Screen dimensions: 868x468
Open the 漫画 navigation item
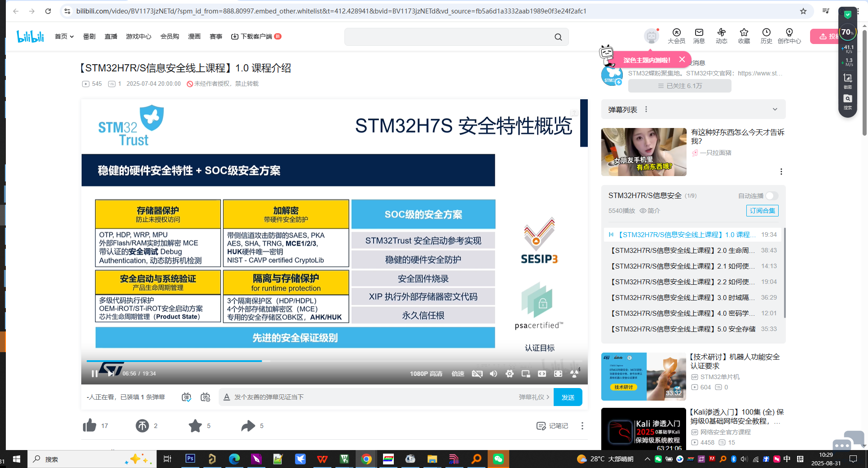(194, 36)
